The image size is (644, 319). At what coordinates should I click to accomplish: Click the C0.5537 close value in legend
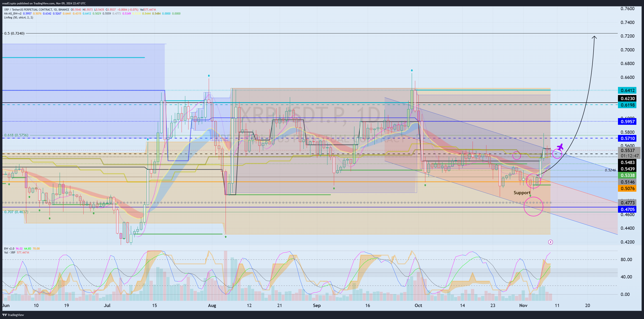click(111, 10)
